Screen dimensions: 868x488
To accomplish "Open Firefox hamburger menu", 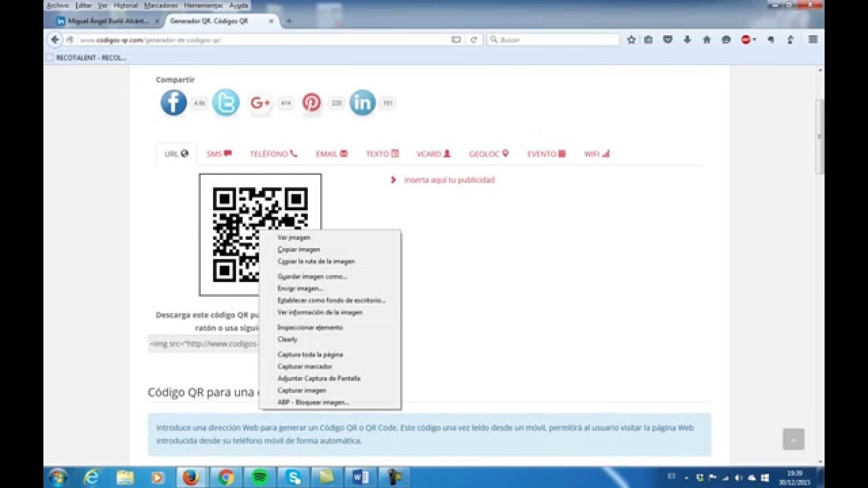I will (813, 40).
